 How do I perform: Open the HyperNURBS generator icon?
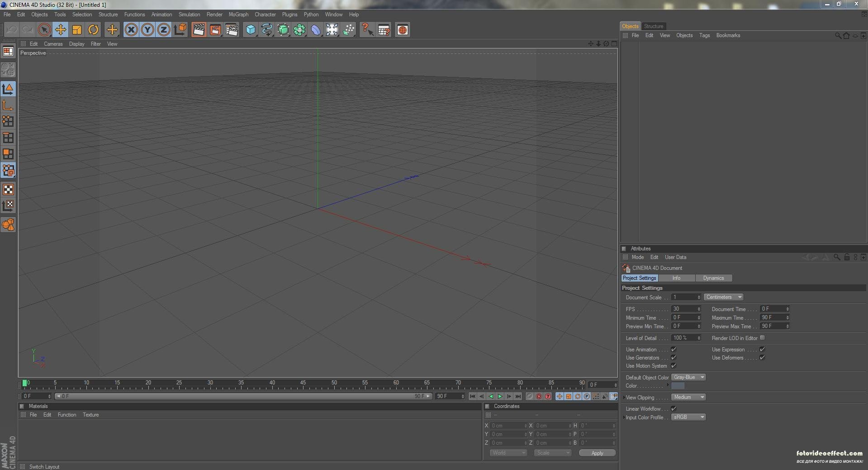[283, 30]
